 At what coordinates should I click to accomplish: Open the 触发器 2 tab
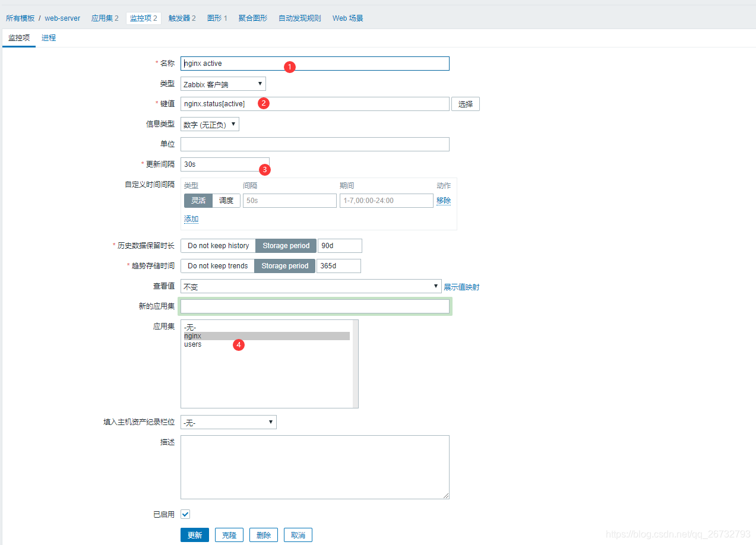click(182, 18)
